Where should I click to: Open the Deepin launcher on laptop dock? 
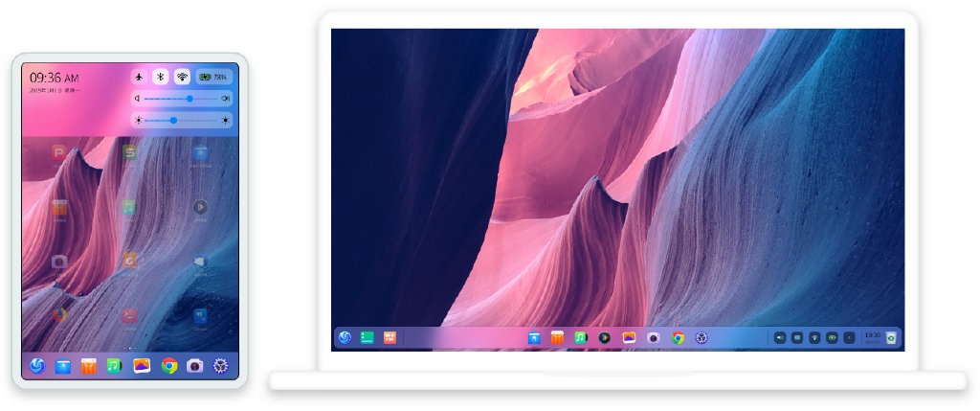[x=345, y=337]
